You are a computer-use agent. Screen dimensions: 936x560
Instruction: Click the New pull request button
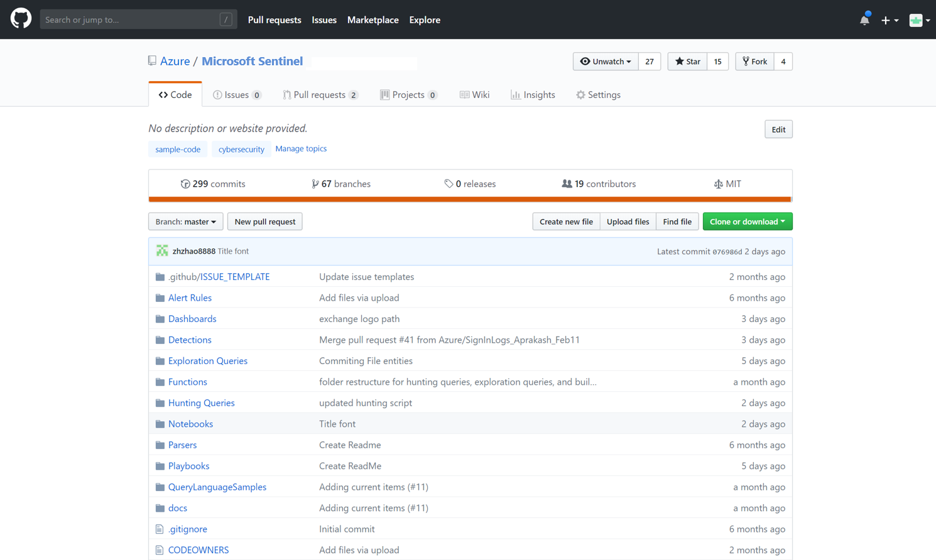click(265, 222)
